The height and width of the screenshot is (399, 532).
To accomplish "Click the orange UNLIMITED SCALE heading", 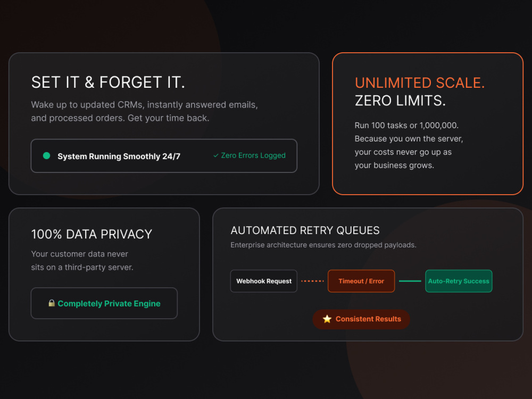I will tap(420, 83).
